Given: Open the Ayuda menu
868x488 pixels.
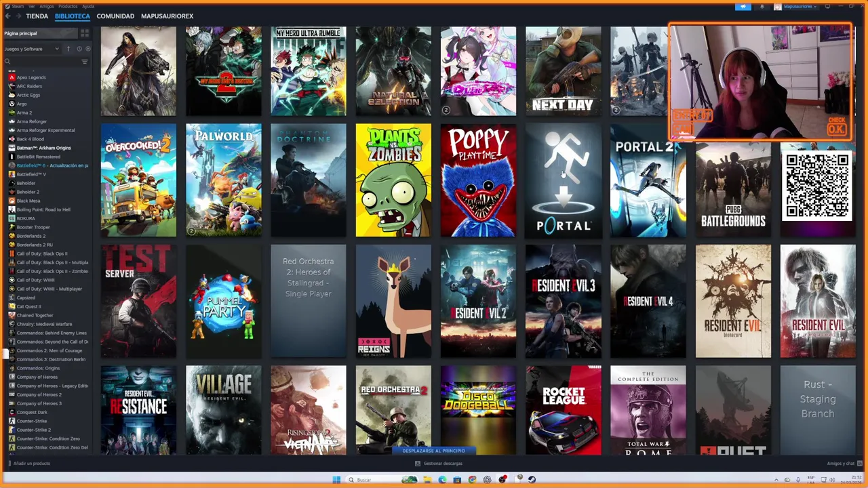Looking at the screenshot, I should pos(88,6).
